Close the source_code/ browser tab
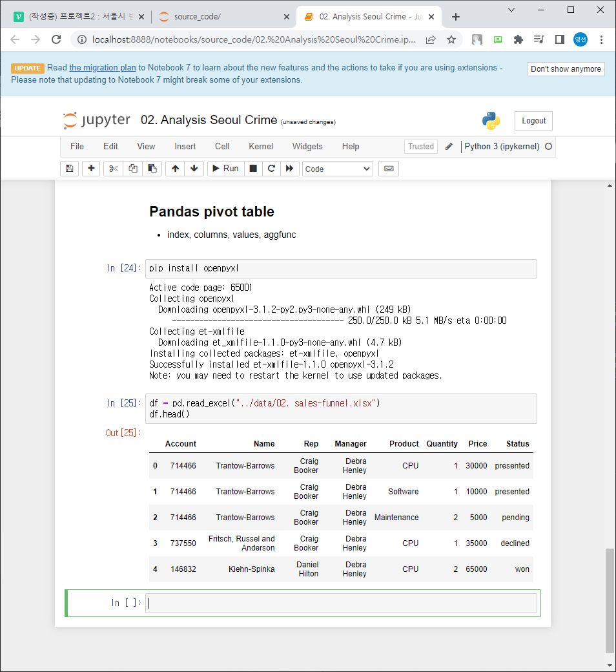The height and width of the screenshot is (672, 616). pos(287,17)
